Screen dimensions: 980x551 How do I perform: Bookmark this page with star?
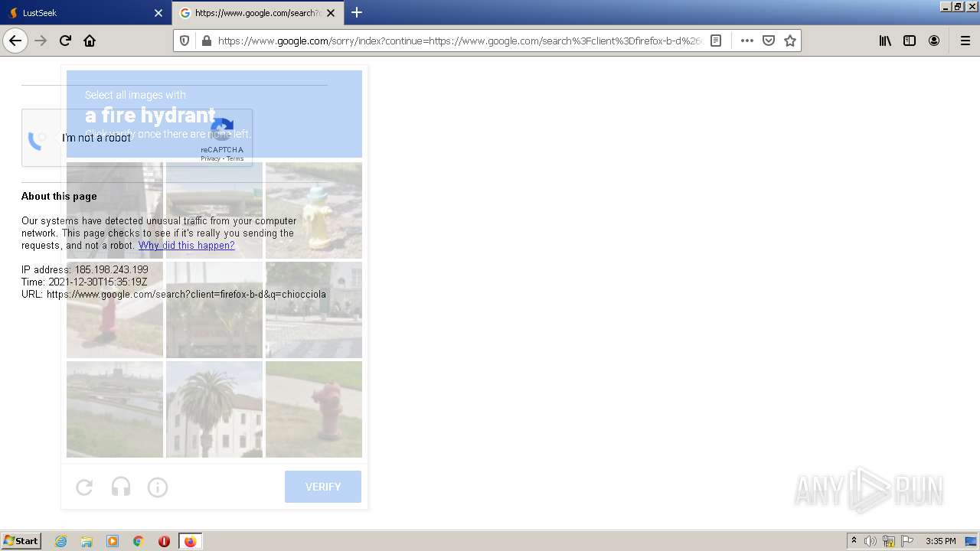[x=790, y=41]
